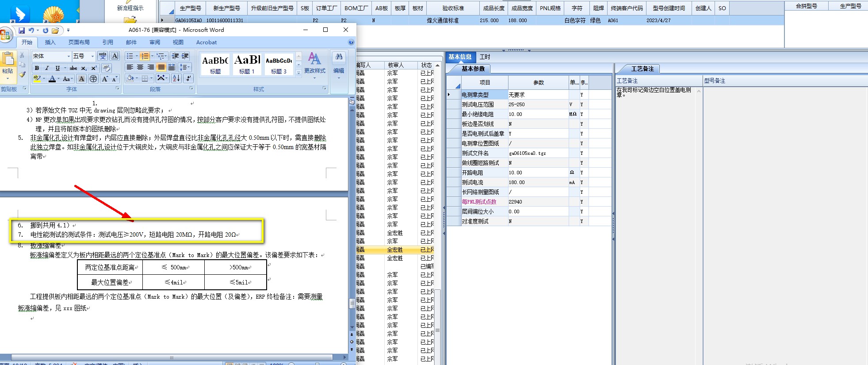Toggle Strikethrough formatting
The height and width of the screenshot is (365, 868).
coord(73,68)
